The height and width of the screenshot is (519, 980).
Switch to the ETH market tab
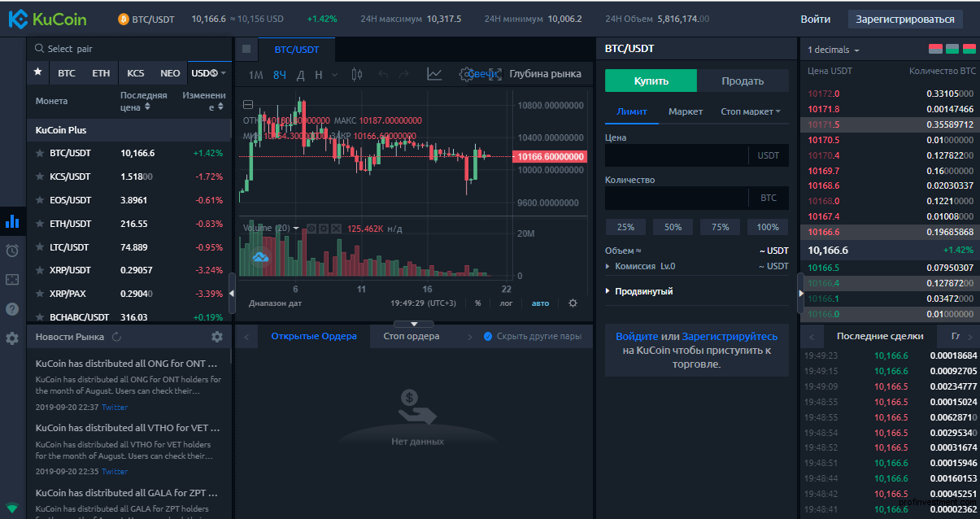[101, 73]
